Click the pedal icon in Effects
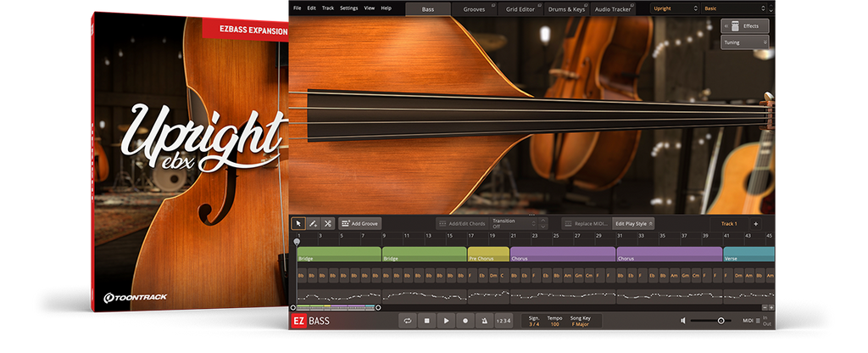 (735, 26)
